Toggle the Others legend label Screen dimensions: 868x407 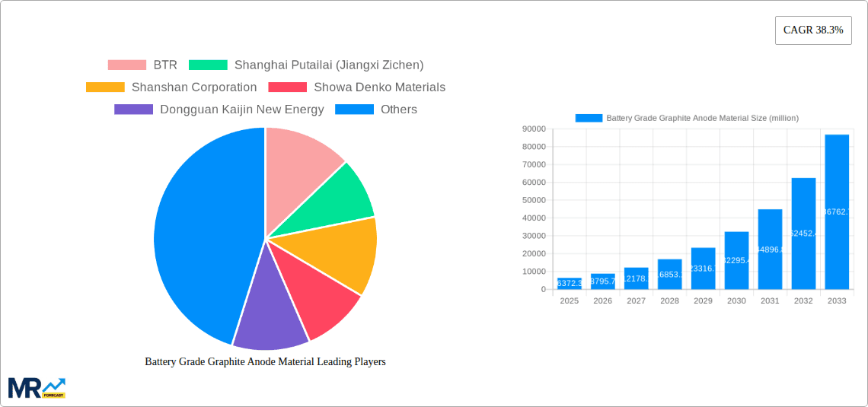398,109
